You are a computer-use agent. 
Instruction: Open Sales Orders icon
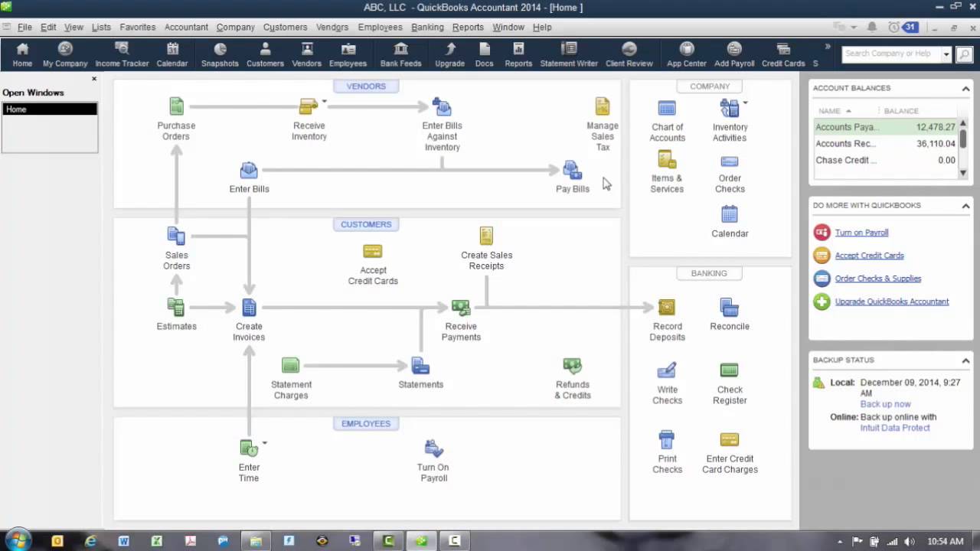coord(176,236)
